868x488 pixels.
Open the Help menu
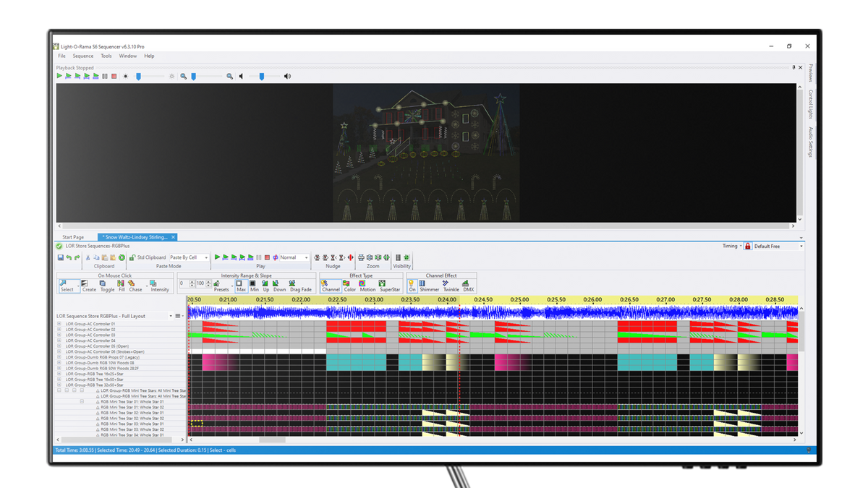click(149, 56)
